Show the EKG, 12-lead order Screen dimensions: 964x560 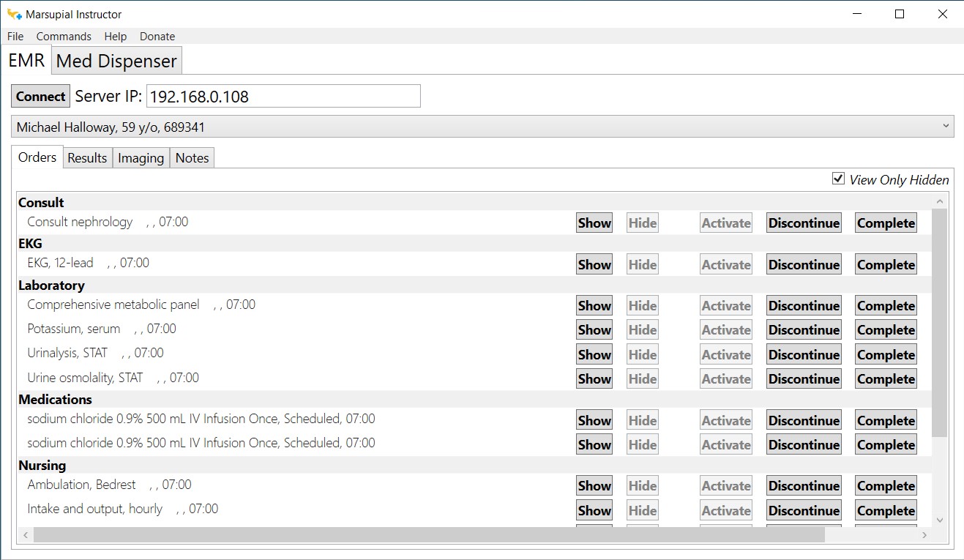click(x=594, y=264)
